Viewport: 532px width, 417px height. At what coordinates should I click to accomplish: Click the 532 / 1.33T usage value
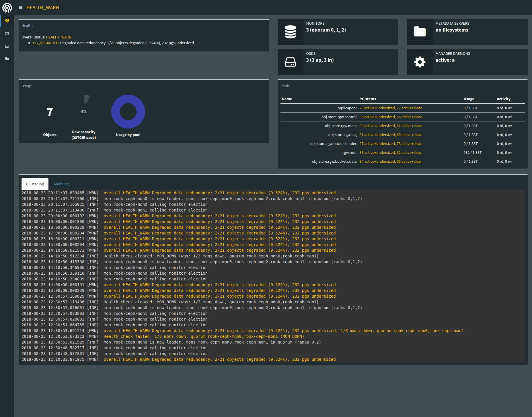(x=473, y=152)
